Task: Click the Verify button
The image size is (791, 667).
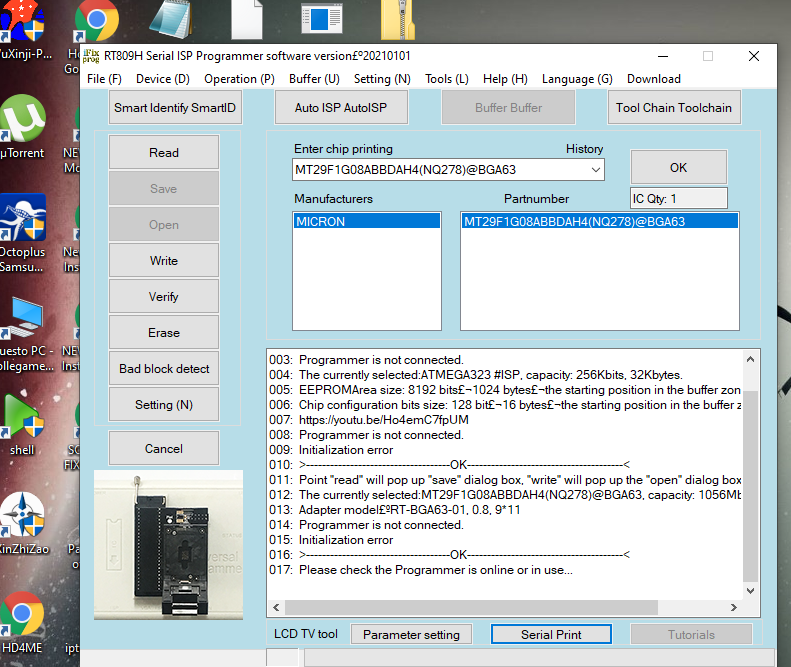Action: 164,297
